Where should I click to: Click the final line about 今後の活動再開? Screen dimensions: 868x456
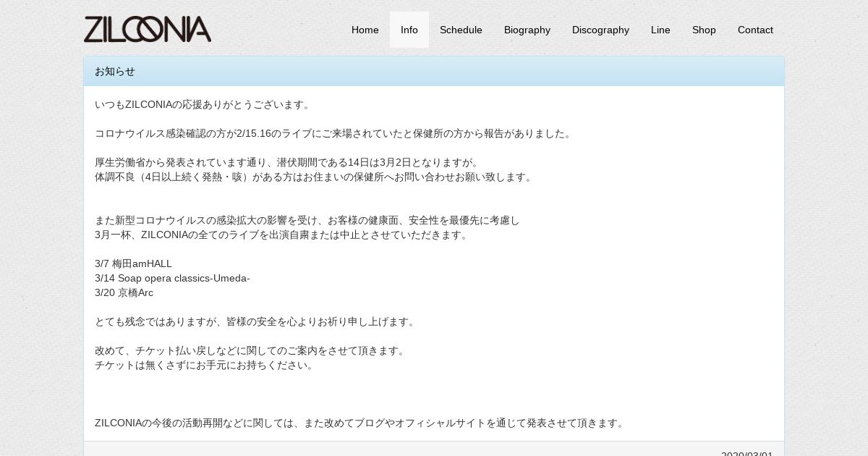(x=361, y=423)
